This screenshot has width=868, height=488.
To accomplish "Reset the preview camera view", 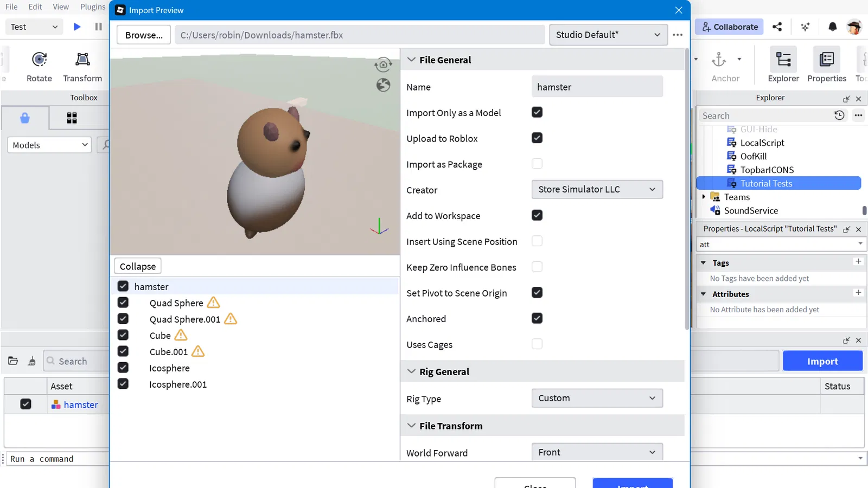I will [x=383, y=65].
